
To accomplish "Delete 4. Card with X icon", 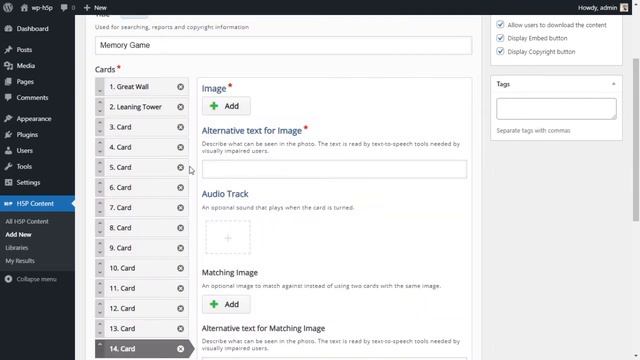I will click(180, 147).
